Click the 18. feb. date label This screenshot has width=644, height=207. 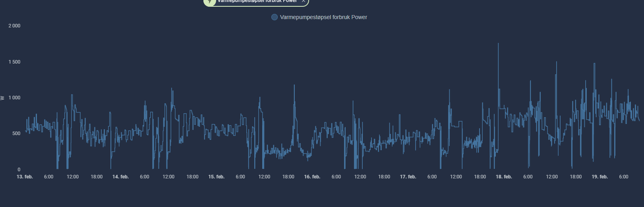coord(504,177)
